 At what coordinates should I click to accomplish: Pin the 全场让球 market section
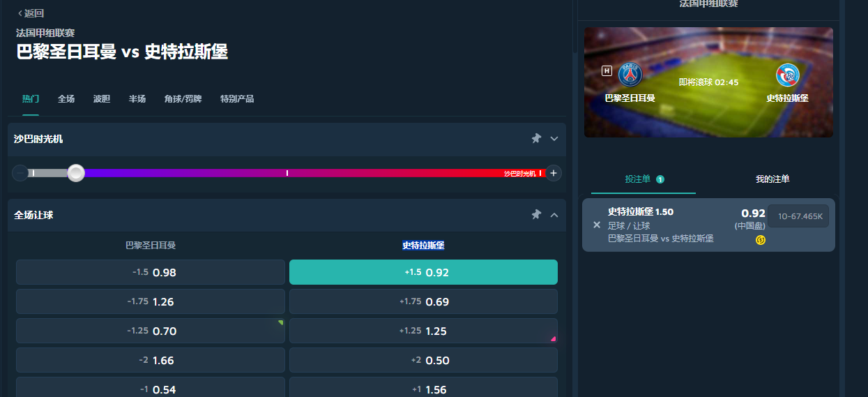coord(536,215)
